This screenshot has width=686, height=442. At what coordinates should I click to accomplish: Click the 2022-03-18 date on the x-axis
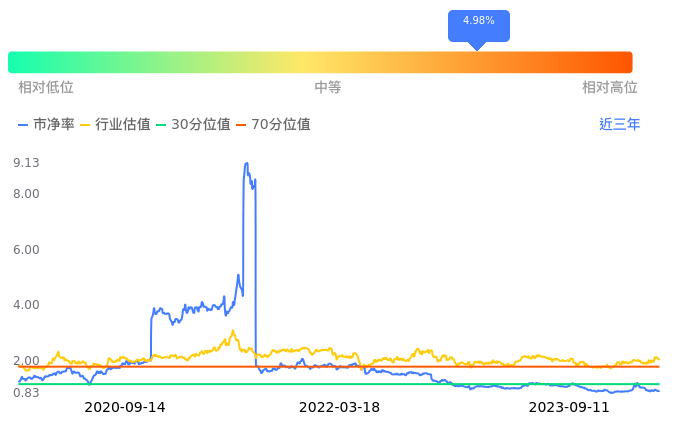340,408
